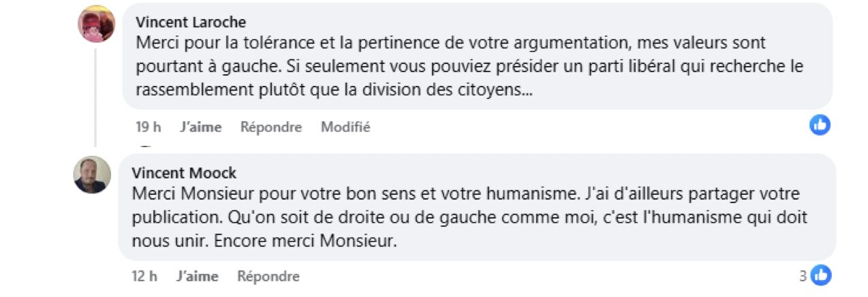Open Vincent Laroche's profile picture
The height and width of the screenshot is (297, 868).
[96, 25]
